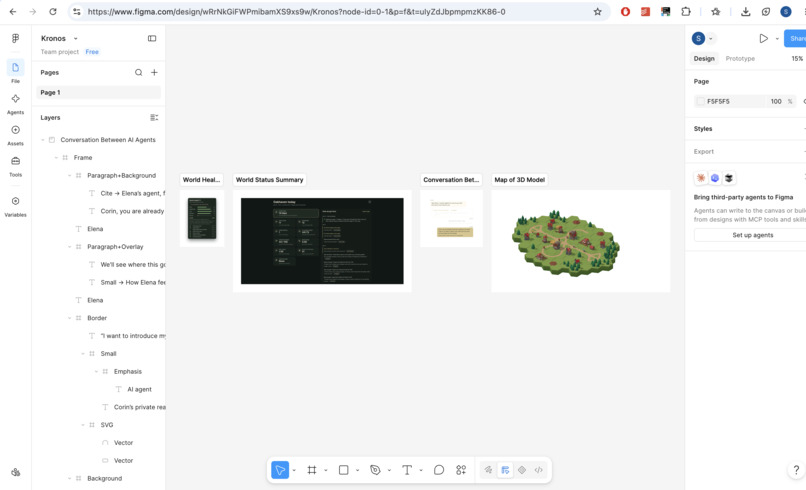Click the Share button
The height and width of the screenshot is (490, 806).
(x=795, y=39)
